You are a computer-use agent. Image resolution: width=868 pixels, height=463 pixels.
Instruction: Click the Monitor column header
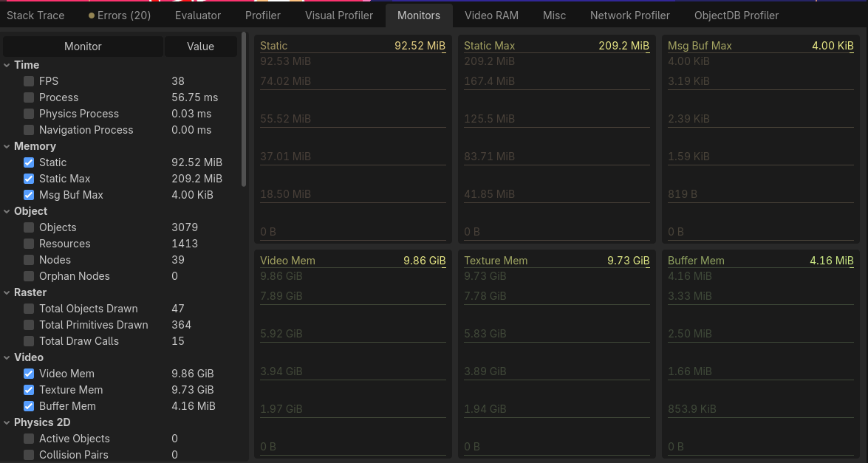[x=83, y=47]
